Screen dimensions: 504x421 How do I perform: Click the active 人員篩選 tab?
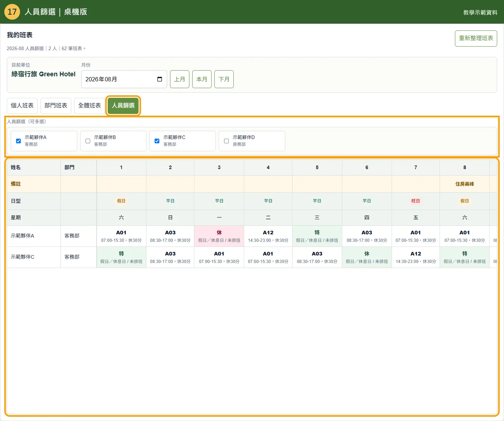[123, 106]
